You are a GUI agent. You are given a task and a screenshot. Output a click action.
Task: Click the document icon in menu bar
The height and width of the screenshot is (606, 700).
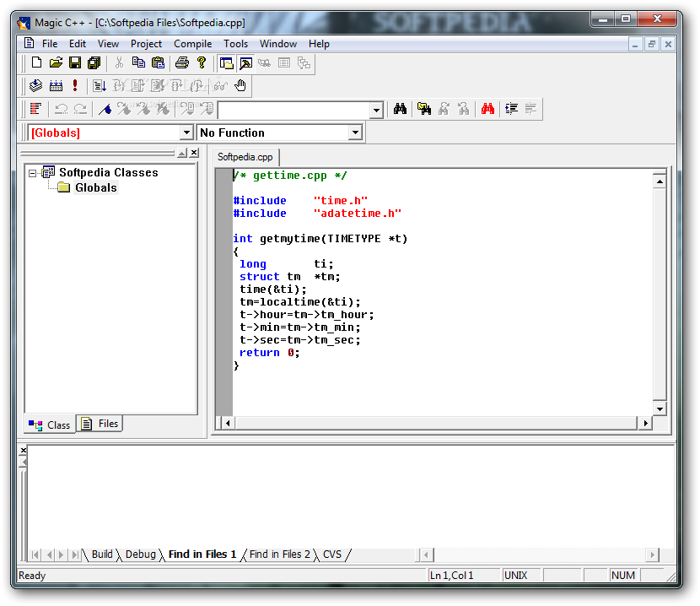point(29,43)
